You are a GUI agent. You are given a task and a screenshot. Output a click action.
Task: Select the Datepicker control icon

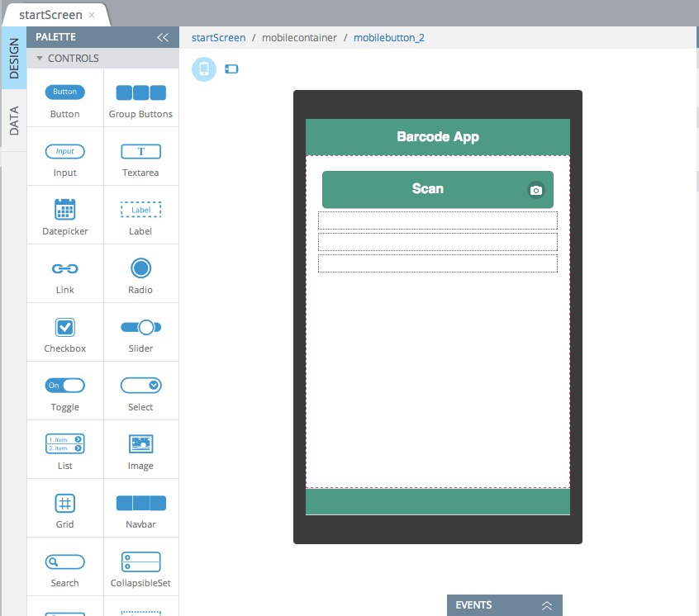tap(64, 209)
